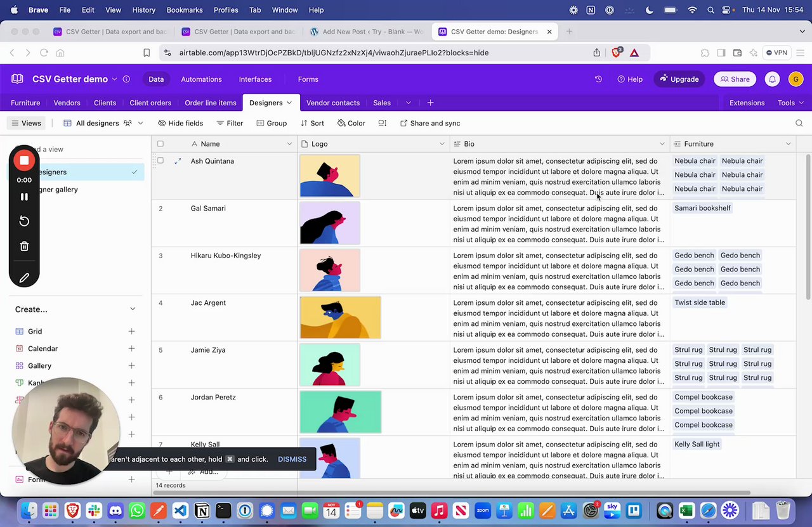Open Visual Studio Code from the Dock
This screenshot has height=527, width=812.
click(x=180, y=510)
